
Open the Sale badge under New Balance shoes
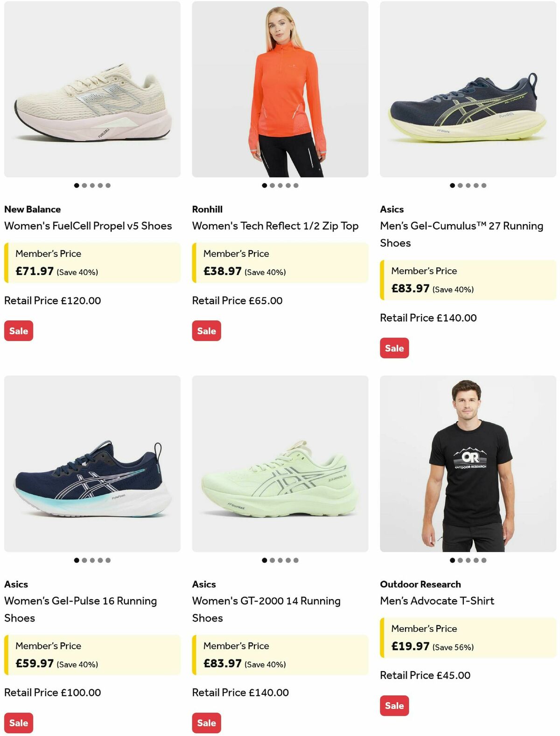tap(18, 331)
